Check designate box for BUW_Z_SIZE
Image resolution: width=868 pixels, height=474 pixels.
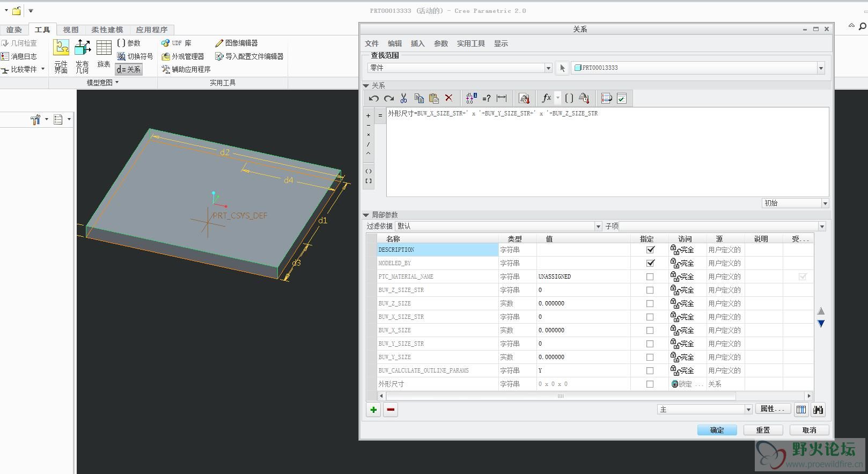[650, 303]
